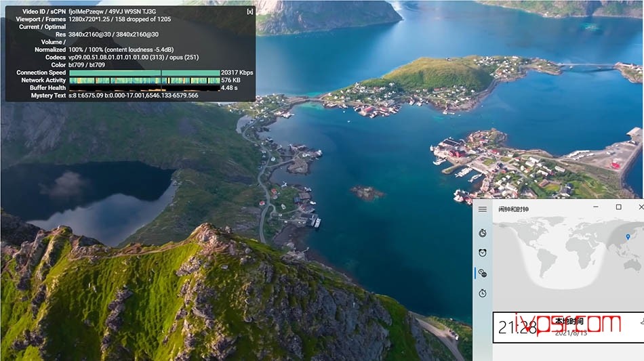Click the Network Activity graph
This screenshot has height=361, width=644.
click(x=144, y=81)
